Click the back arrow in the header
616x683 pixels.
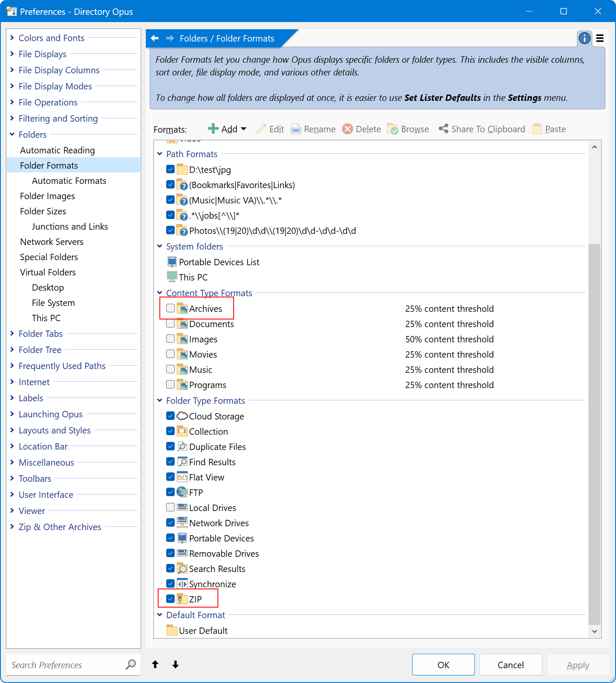(155, 39)
